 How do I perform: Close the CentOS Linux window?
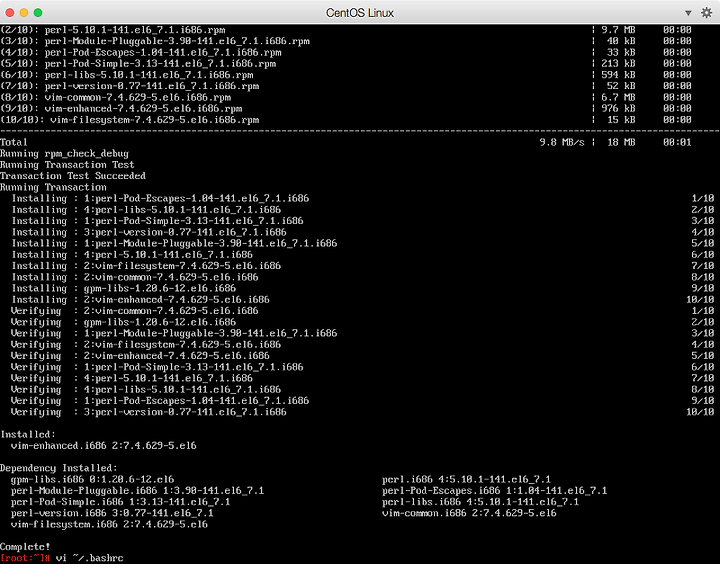click(10, 12)
